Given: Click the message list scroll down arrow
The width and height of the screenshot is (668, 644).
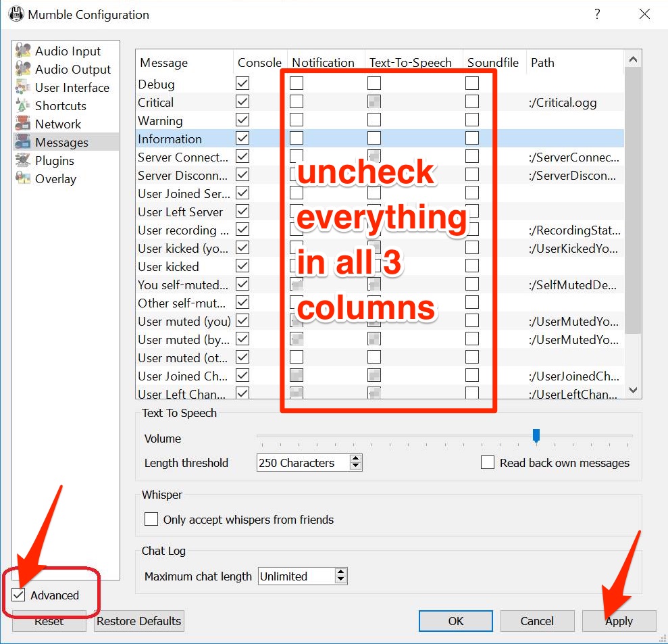Looking at the screenshot, I should pos(633,390).
